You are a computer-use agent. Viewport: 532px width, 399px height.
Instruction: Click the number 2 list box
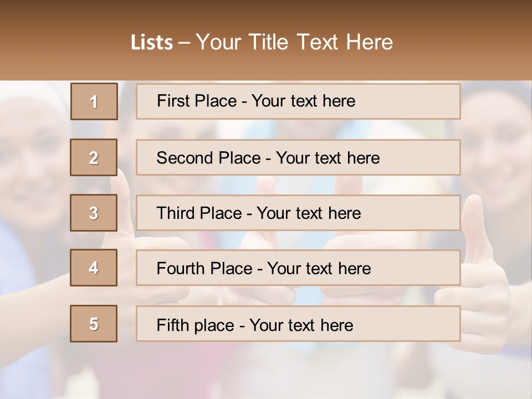pos(94,157)
